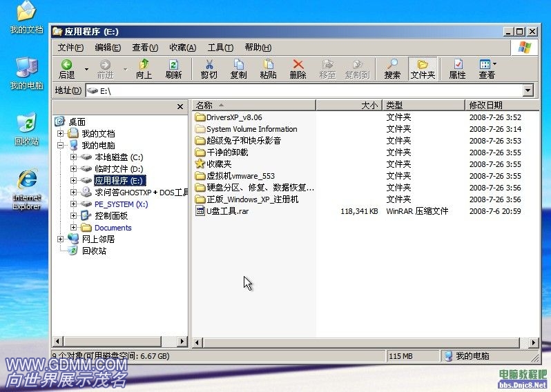Image resolution: width=551 pixels, height=392 pixels.
Task: Click the 后退 back toolbar button
Action: point(67,69)
